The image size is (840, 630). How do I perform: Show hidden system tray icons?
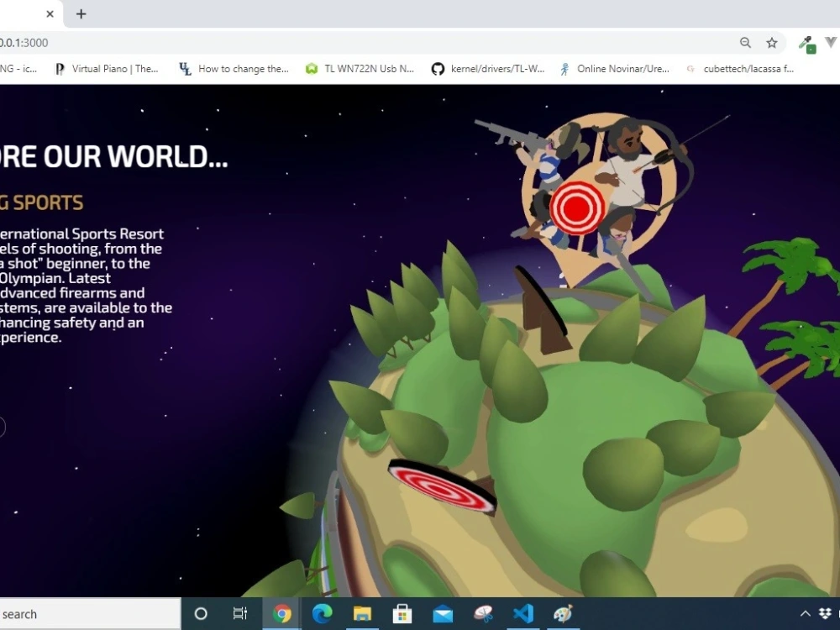point(806,614)
